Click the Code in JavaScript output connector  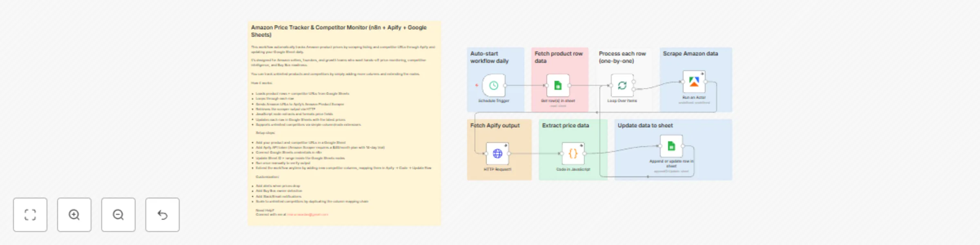[585, 154]
